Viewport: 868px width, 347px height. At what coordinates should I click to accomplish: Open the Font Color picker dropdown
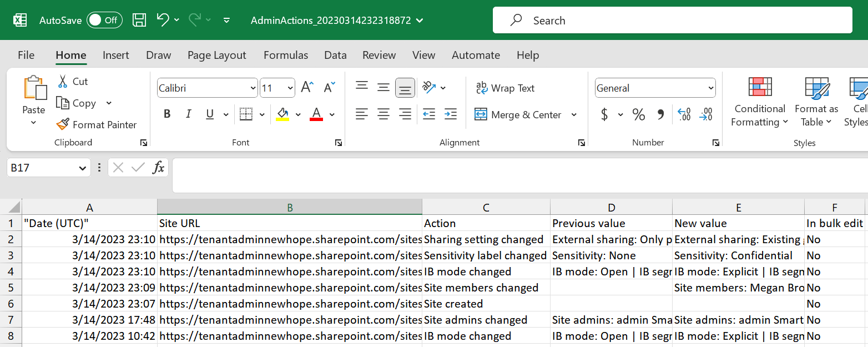click(331, 114)
